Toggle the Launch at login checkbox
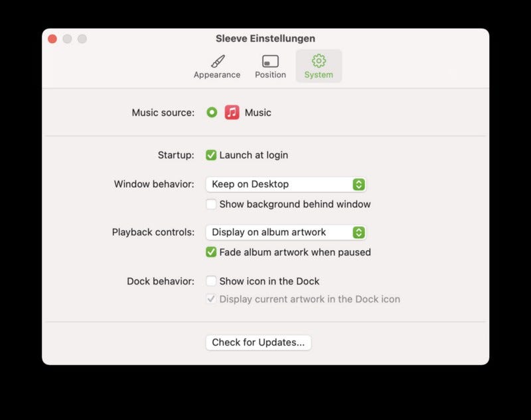Viewport: 531px width, 420px height. (211, 155)
